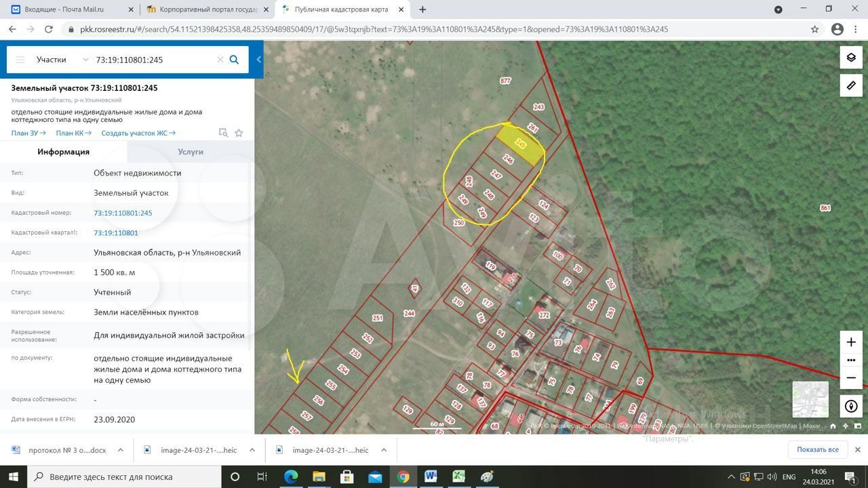
Task: Open the volume control in the tray
Action: tap(772, 476)
